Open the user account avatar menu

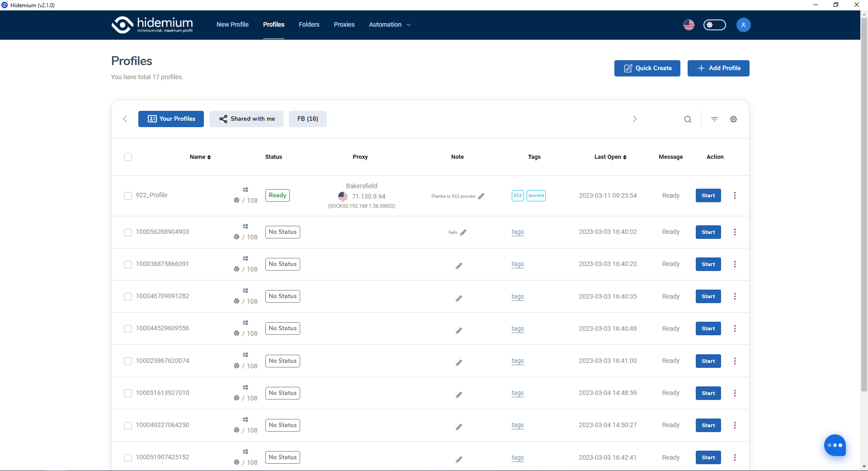click(744, 25)
